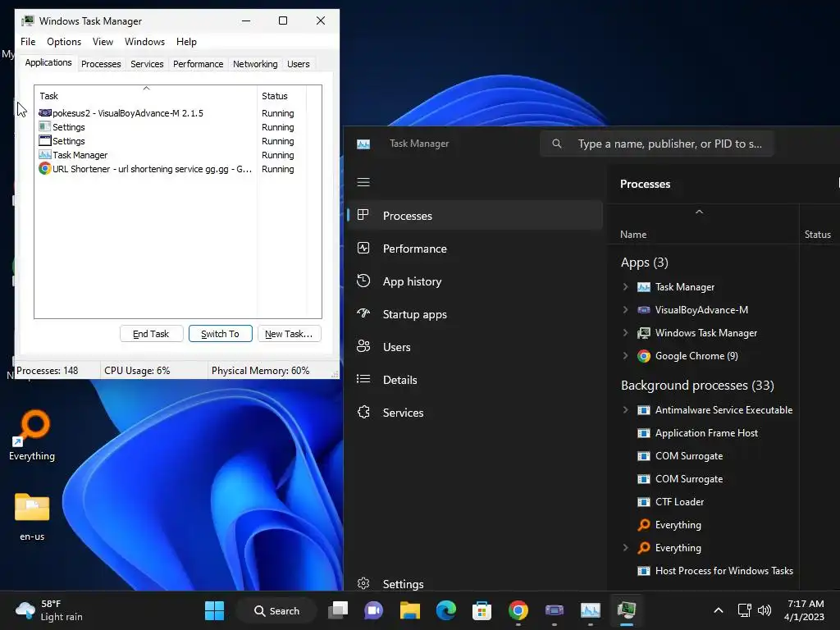Open the volume control in system tray
Image resolution: width=840 pixels, height=630 pixels.
tap(765, 610)
